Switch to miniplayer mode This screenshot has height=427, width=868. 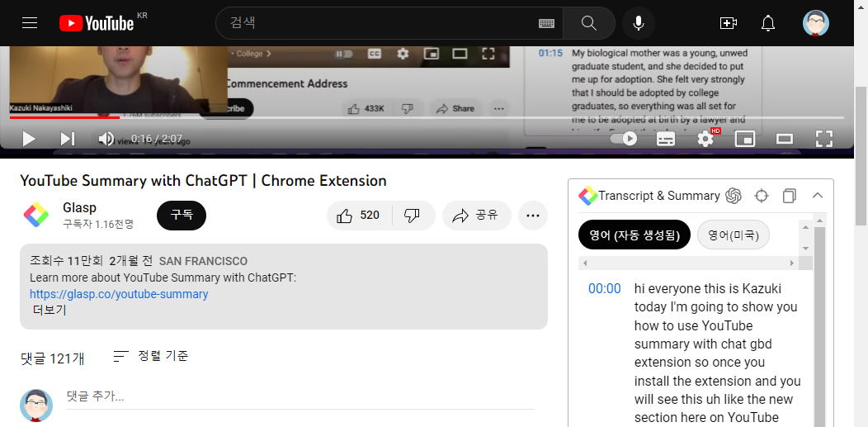pos(745,139)
